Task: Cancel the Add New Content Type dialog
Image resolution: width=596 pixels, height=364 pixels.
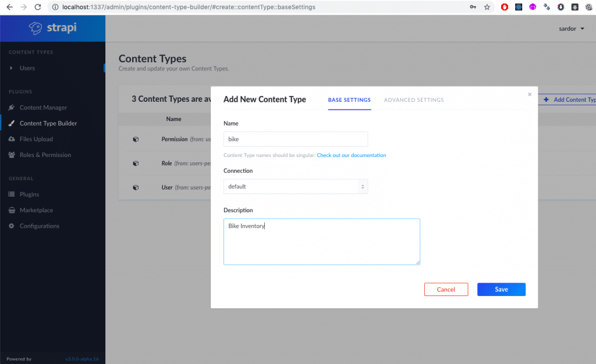Action: pyautogui.click(x=446, y=289)
